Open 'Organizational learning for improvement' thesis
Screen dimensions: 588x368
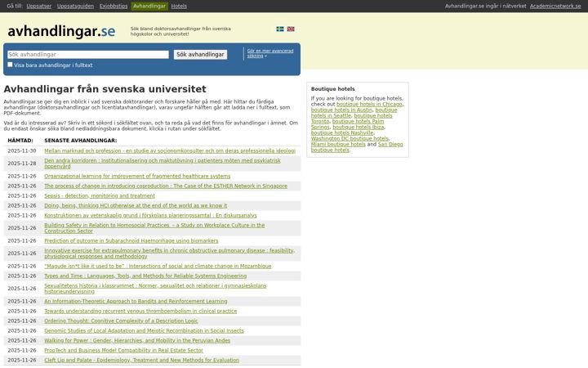point(137,176)
